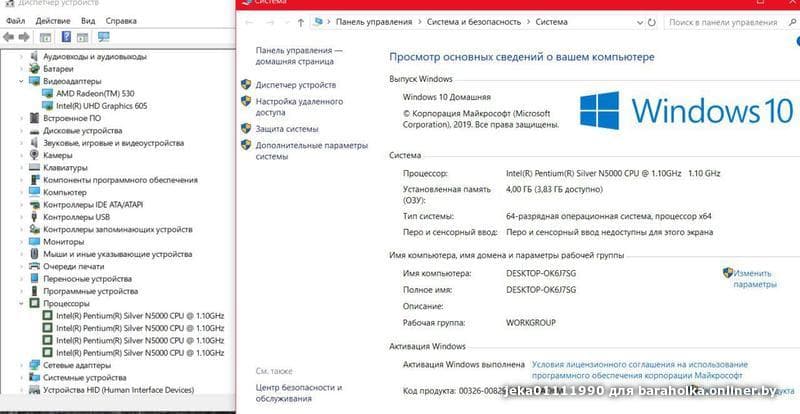Expand the Встроенное ПО node
800x414 pixels.
click(x=21, y=118)
